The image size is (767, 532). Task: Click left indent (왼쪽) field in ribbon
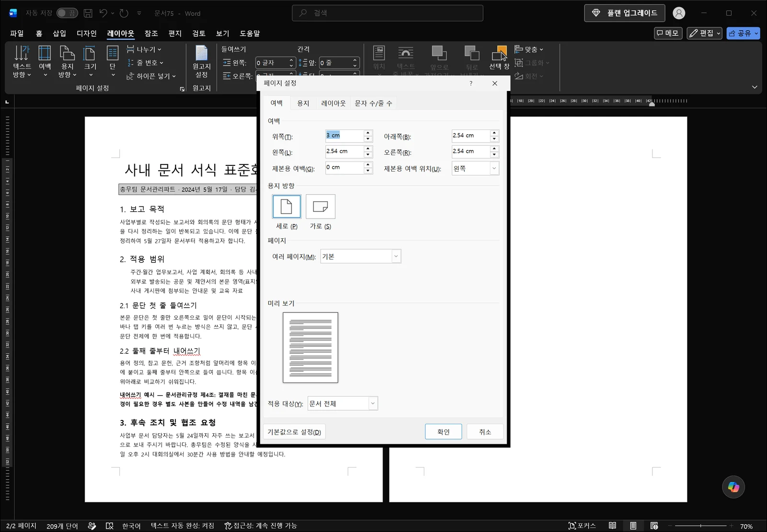271,63
